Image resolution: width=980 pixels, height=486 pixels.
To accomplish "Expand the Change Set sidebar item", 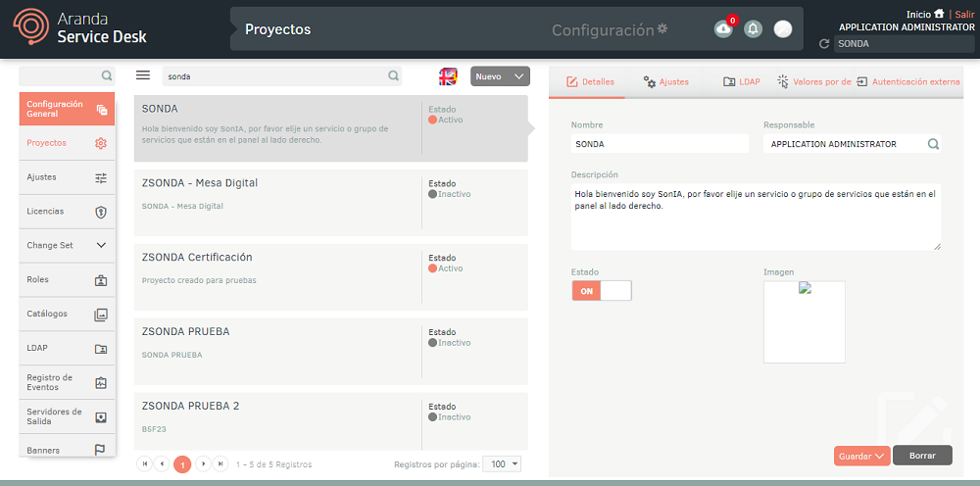I will point(67,245).
